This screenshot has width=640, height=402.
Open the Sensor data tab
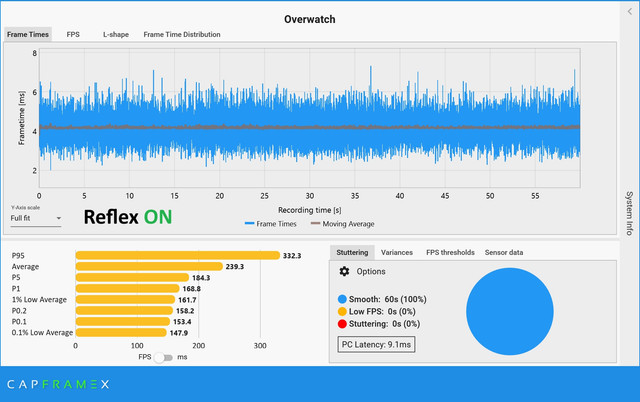point(504,252)
